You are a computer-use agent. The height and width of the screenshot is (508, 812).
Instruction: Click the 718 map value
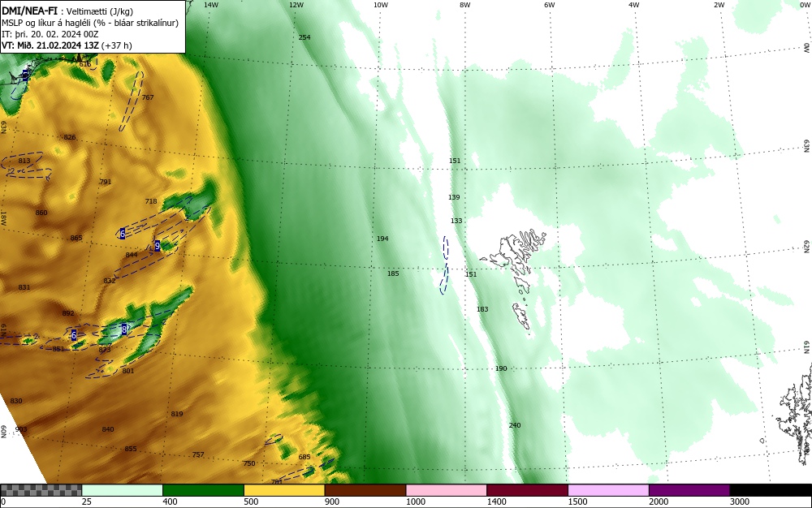pos(151,201)
